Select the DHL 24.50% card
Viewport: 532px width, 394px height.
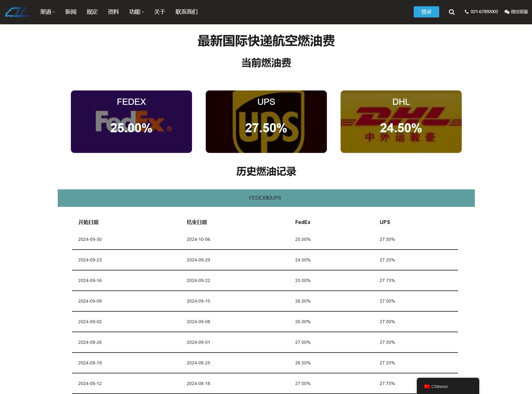[401, 122]
